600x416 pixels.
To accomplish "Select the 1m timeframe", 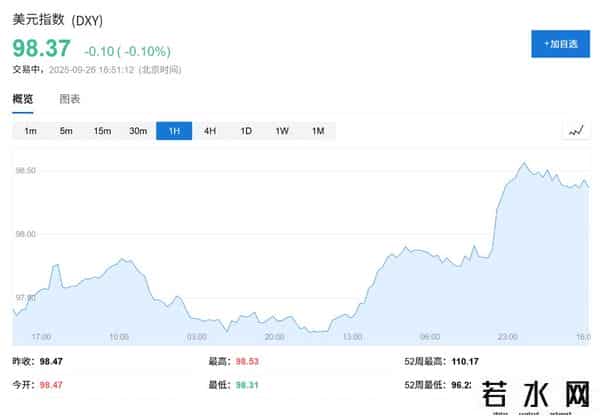I will [x=30, y=131].
